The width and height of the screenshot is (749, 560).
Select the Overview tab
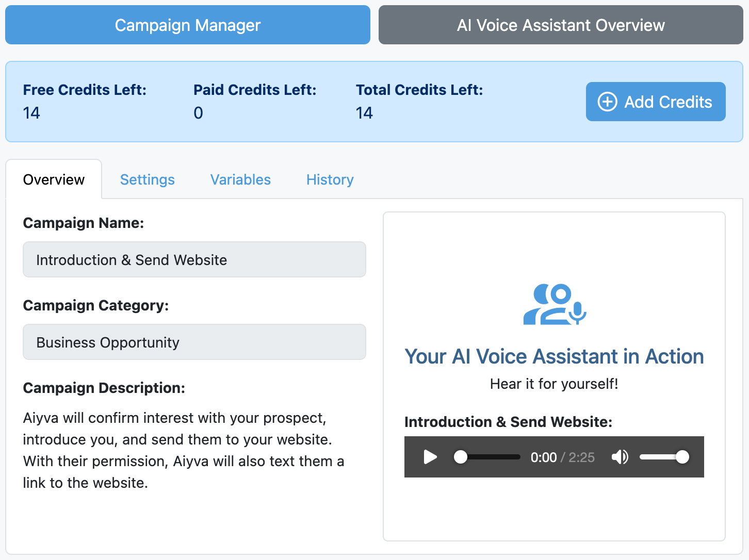[x=54, y=179]
